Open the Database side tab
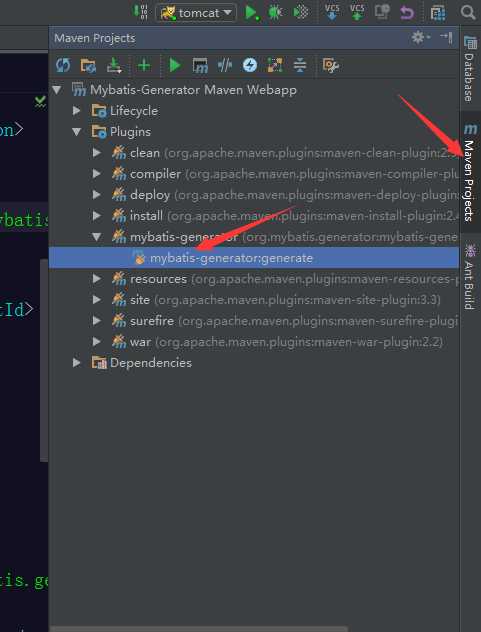 click(470, 69)
